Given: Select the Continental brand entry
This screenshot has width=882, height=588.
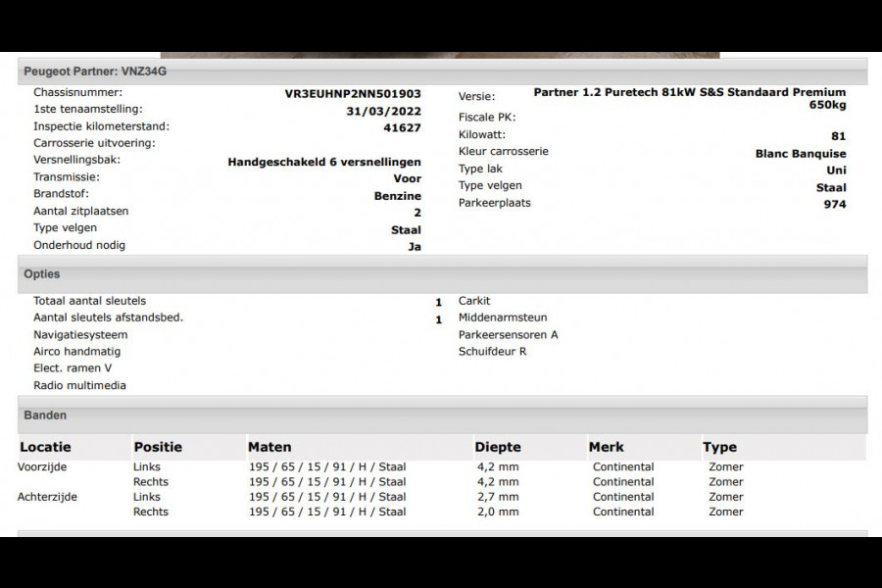Looking at the screenshot, I should point(622,467).
